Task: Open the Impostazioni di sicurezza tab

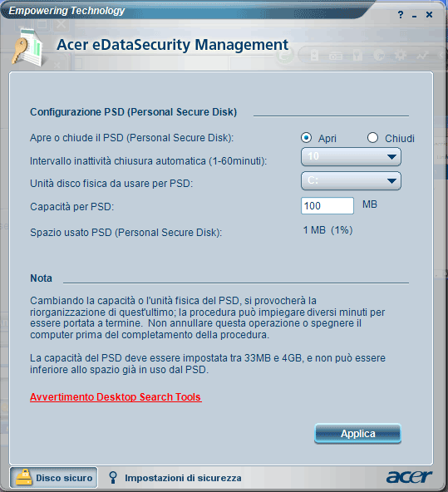Action: pos(175,478)
